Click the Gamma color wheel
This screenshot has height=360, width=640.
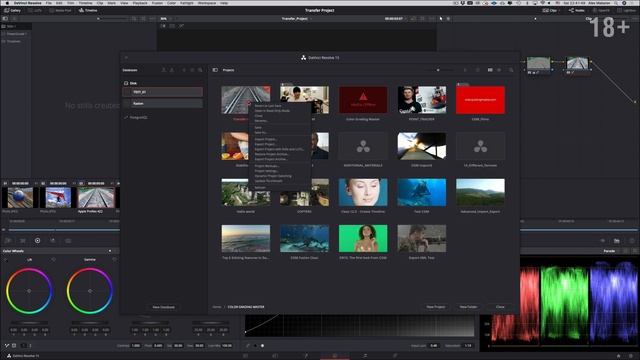tap(90, 291)
